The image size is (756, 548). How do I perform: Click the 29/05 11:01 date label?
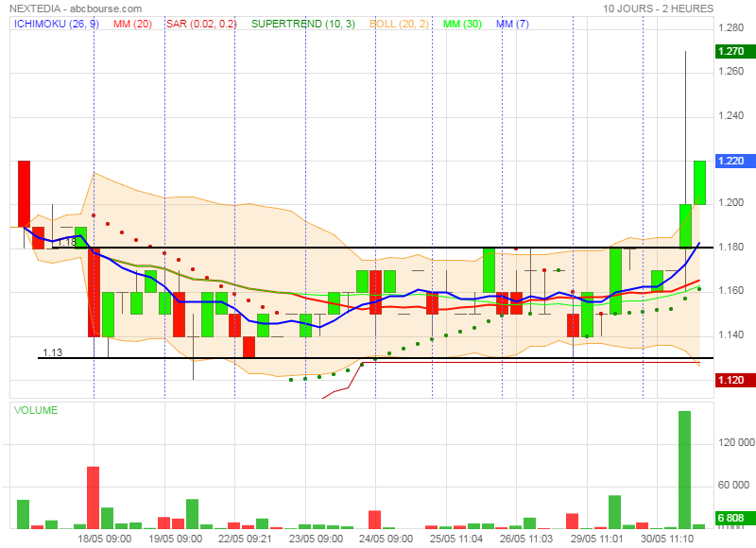[597, 539]
